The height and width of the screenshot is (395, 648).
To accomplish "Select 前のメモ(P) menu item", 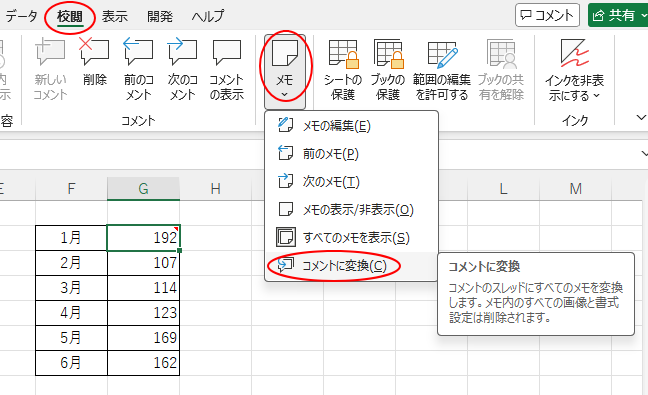I will (351, 154).
